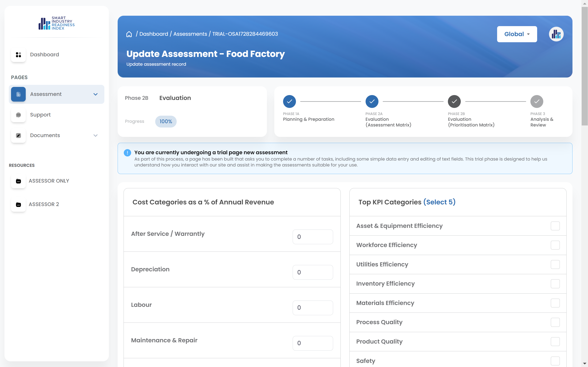
Task: Select the Phase 2A checkmark step circle
Action: [x=372, y=101]
